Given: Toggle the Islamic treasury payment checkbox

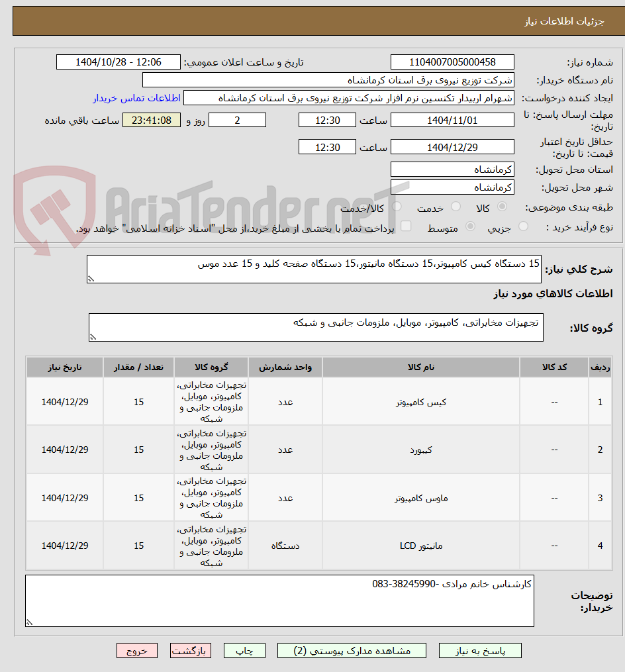Looking at the screenshot, I should point(405,226).
